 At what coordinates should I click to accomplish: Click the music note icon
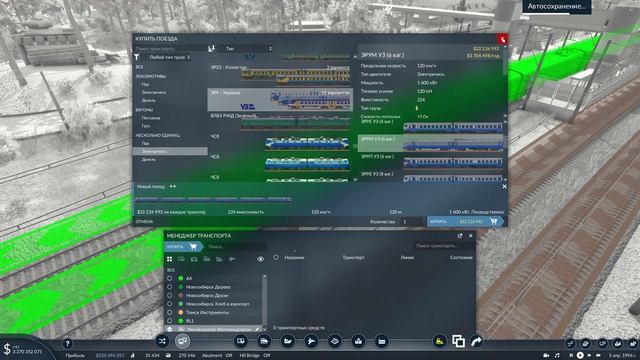pos(557,356)
